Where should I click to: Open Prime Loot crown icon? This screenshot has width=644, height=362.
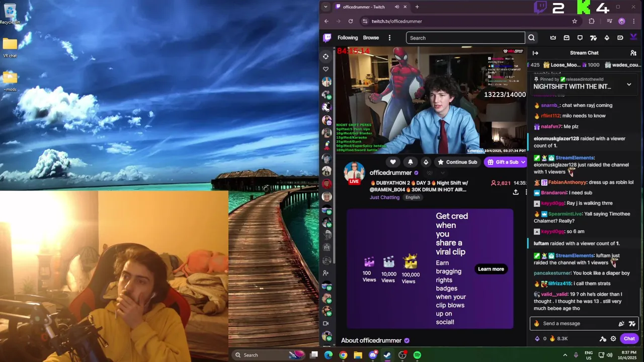pos(553,38)
